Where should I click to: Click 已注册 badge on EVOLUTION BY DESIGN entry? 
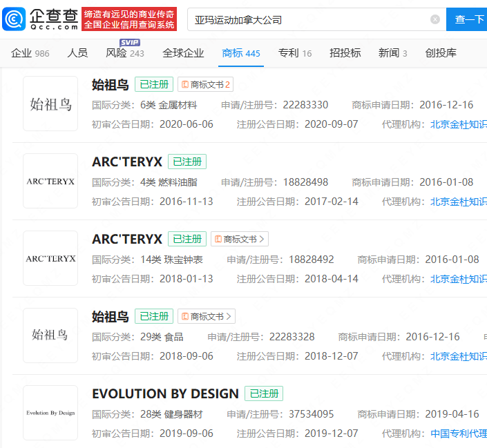click(x=264, y=393)
